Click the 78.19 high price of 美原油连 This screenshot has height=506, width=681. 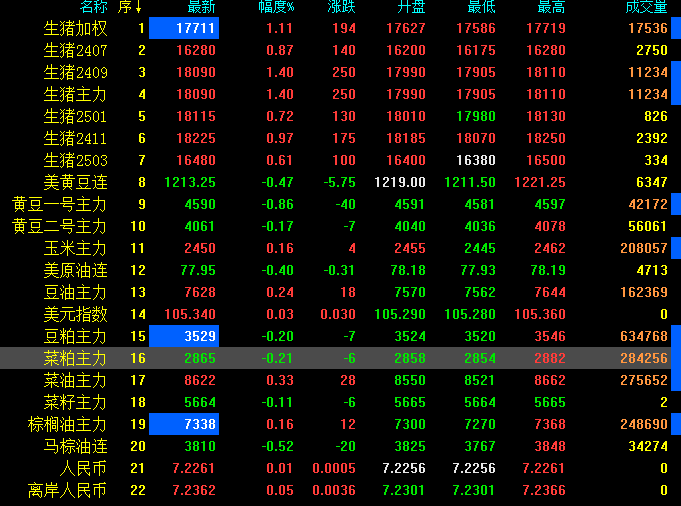(x=548, y=271)
